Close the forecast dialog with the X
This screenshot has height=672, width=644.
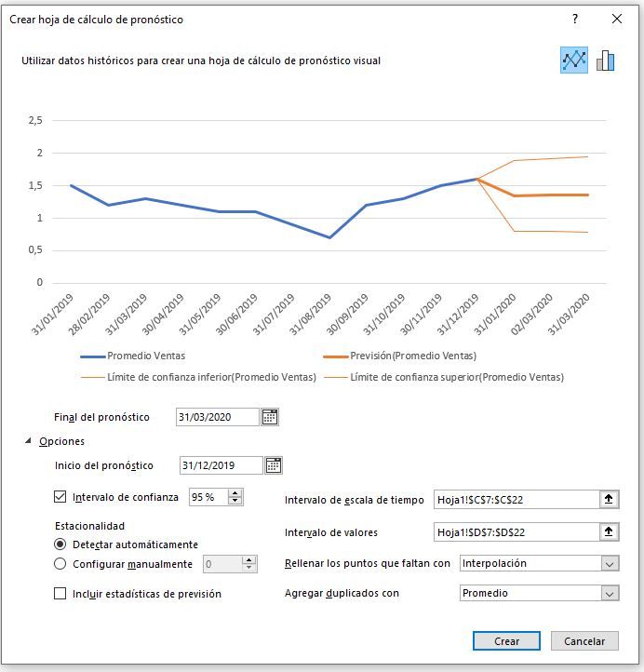[x=617, y=19]
